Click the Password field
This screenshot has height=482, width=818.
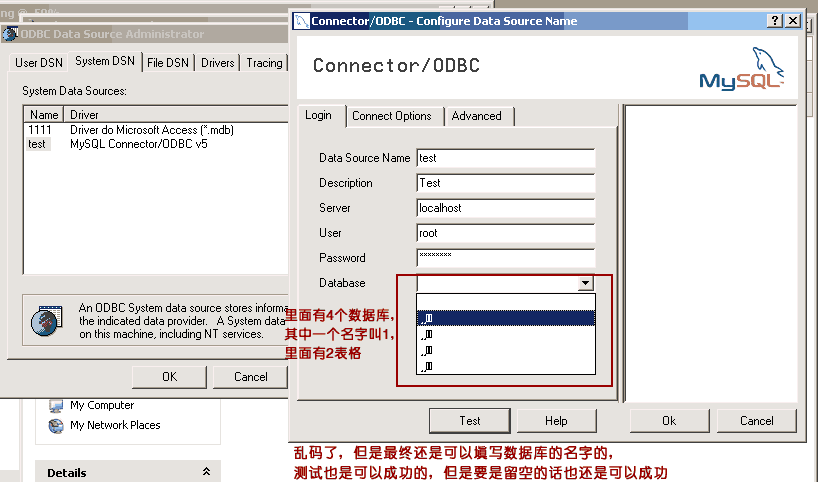point(506,258)
